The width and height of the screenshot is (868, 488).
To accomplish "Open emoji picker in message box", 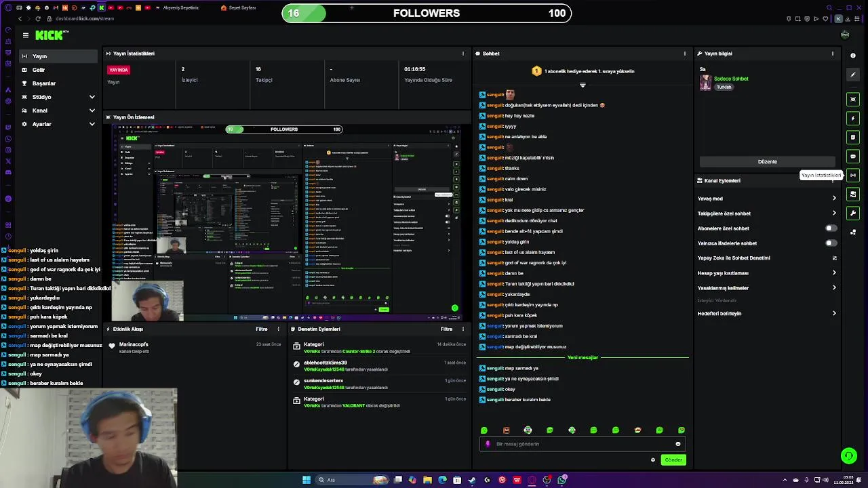I will pyautogui.click(x=677, y=445).
